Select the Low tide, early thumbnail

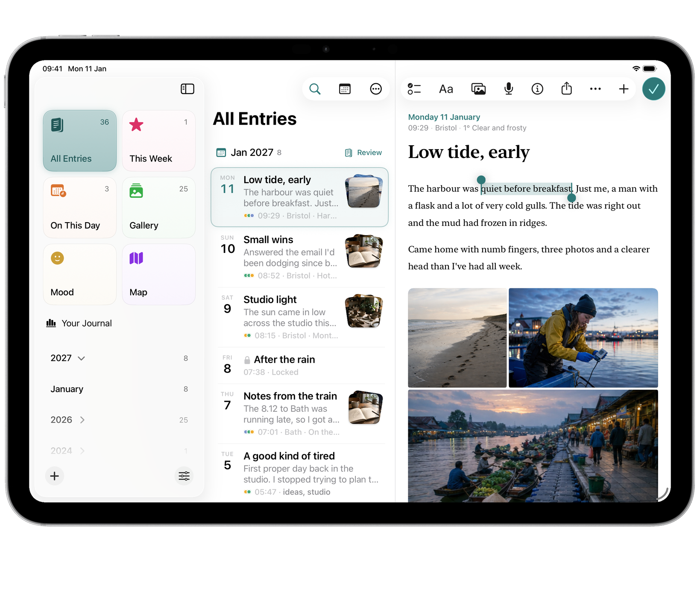coord(363,191)
